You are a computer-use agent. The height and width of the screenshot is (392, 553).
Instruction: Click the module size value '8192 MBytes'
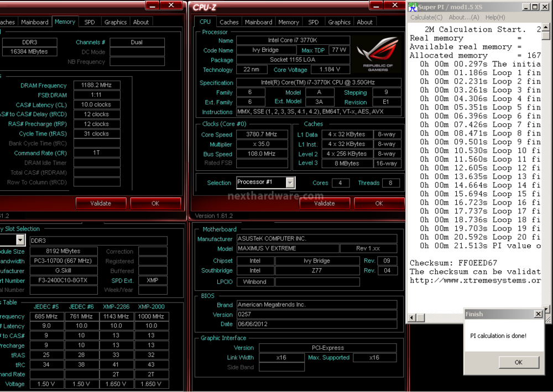click(x=64, y=251)
